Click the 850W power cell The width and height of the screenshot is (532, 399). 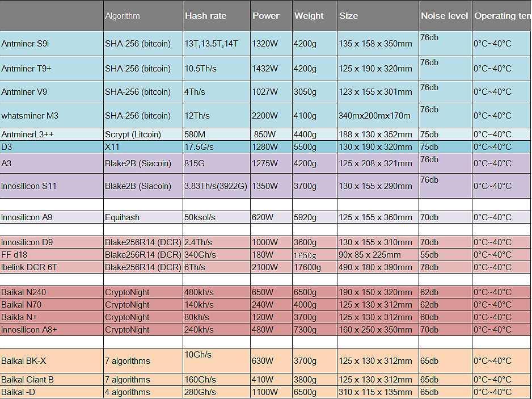point(271,135)
